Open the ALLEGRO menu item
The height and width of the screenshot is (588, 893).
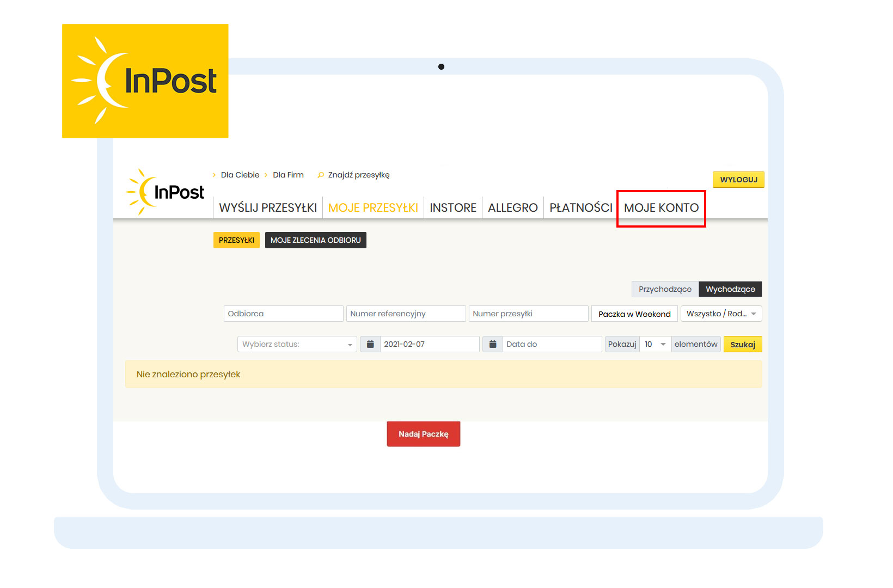coord(513,207)
